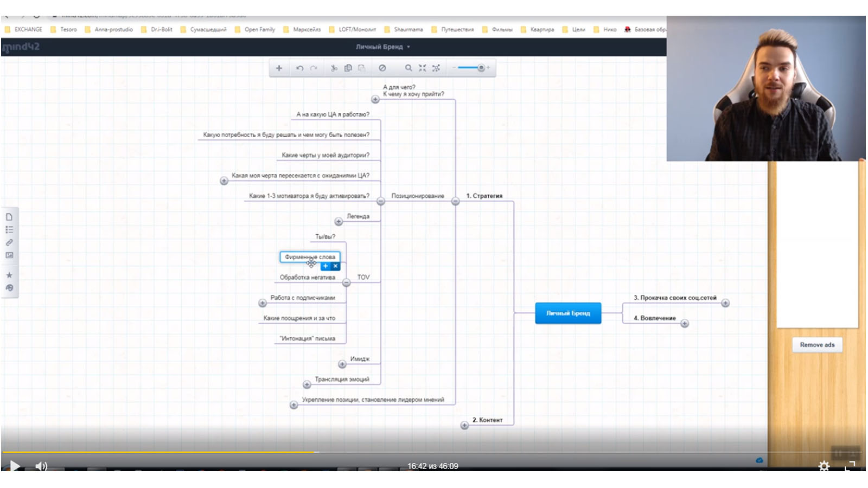Collapse the '1. Стратегия' branch
Screen dimensions: 868x488
456,201
